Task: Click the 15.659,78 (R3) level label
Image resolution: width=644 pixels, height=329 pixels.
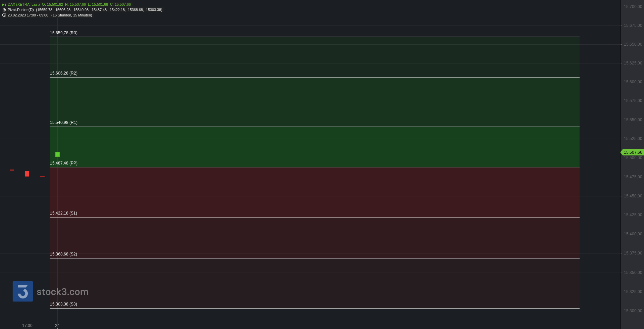Action: 64,33
